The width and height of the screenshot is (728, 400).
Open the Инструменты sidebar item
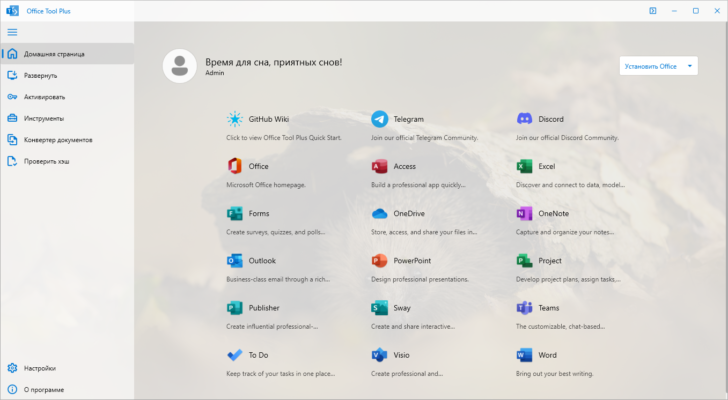pos(67,118)
